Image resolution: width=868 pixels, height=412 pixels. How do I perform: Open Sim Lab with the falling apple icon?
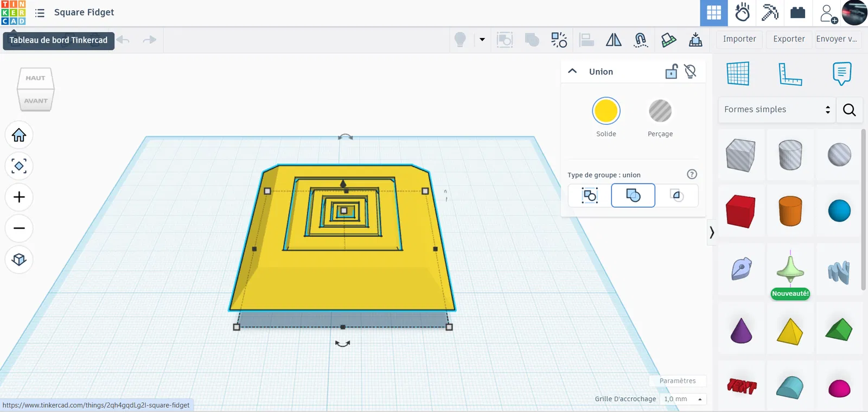(x=742, y=12)
